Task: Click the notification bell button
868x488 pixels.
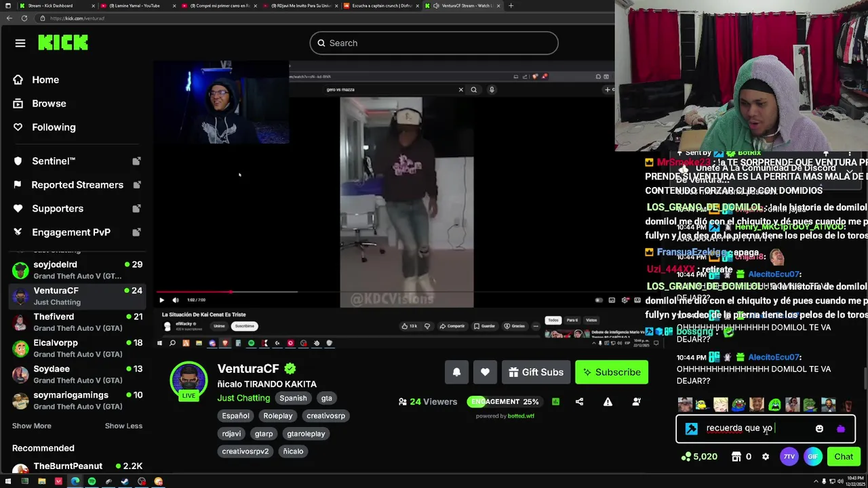Action: (456, 372)
